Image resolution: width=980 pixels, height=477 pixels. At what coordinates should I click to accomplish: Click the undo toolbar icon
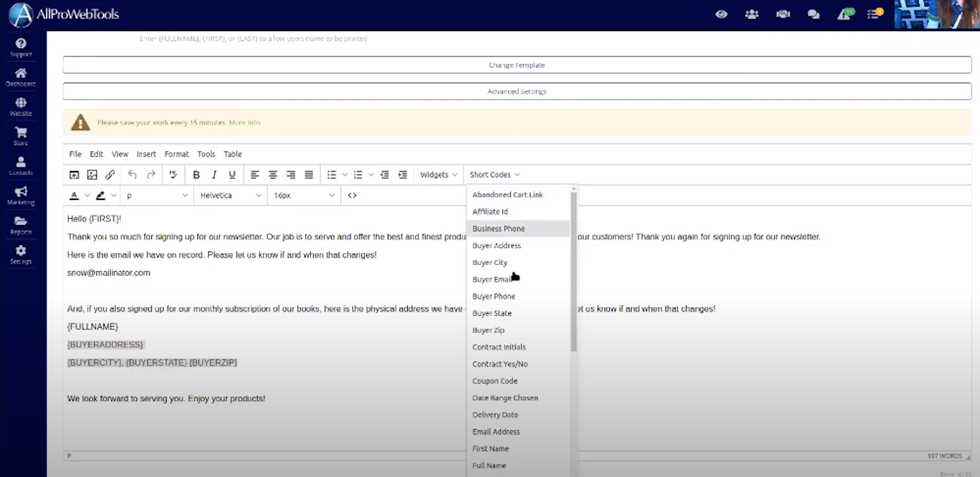click(x=132, y=175)
